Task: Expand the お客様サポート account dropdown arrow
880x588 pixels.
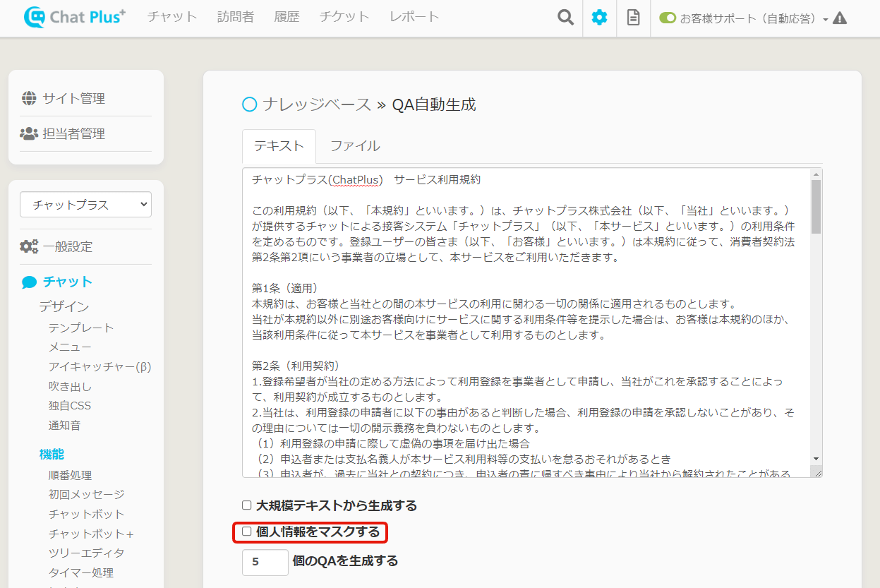Action: (x=825, y=20)
